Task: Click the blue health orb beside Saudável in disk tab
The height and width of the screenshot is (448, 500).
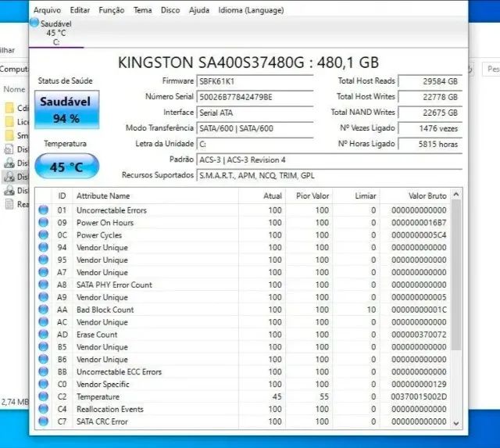Action: [x=34, y=23]
